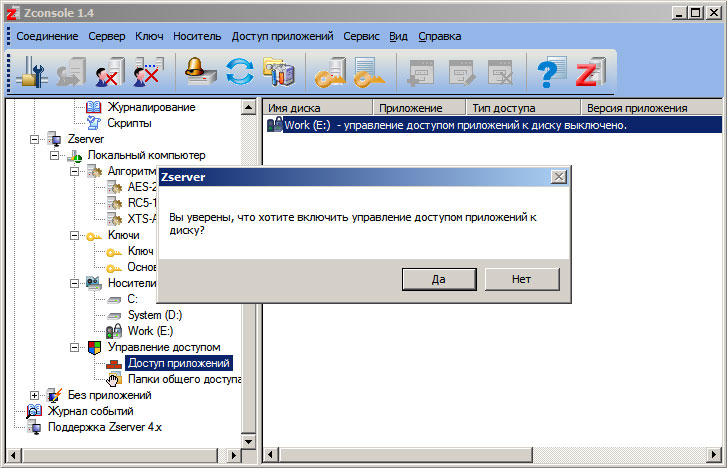Open the Соединение menu
Viewport: 727px width, 468px height.
click(x=47, y=36)
